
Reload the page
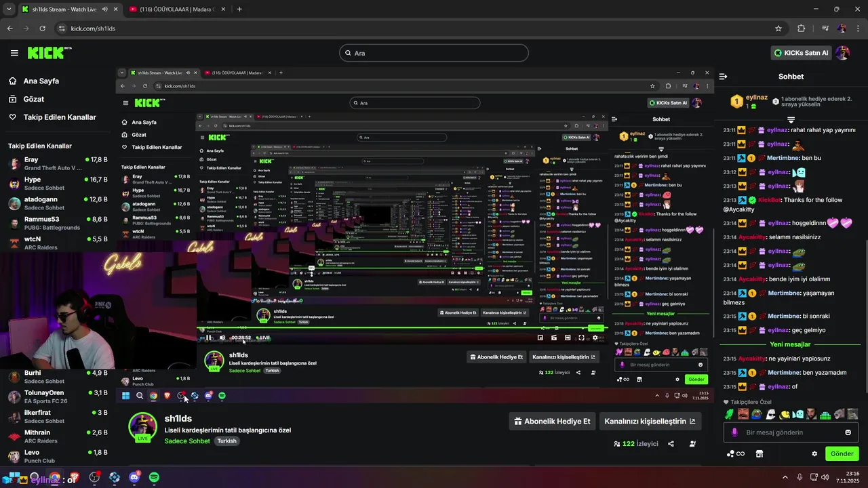pos(42,28)
